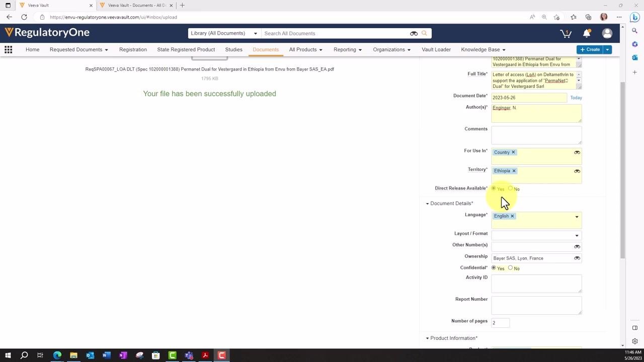The width and height of the screenshot is (644, 362).
Task: Collapse the Product Information section
Action: [x=427, y=338]
